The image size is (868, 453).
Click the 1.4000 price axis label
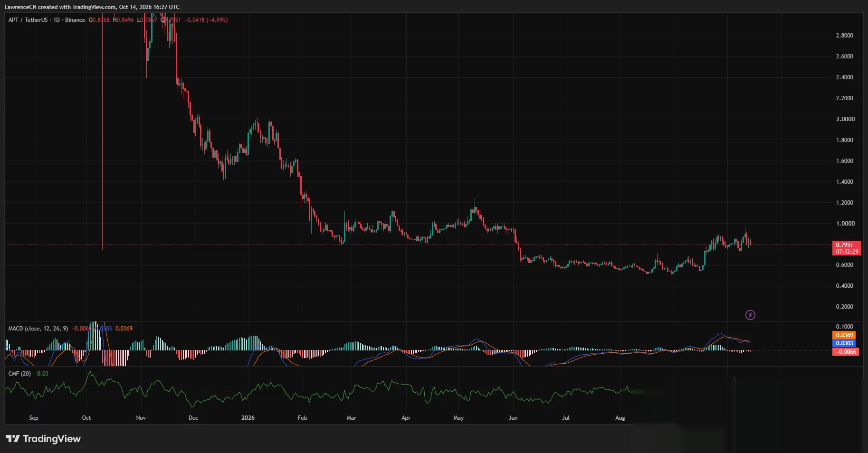844,182
